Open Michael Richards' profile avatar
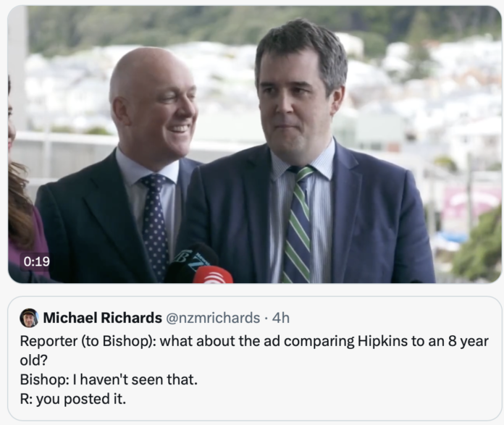Viewport: 504px width, 425px height. point(29,318)
